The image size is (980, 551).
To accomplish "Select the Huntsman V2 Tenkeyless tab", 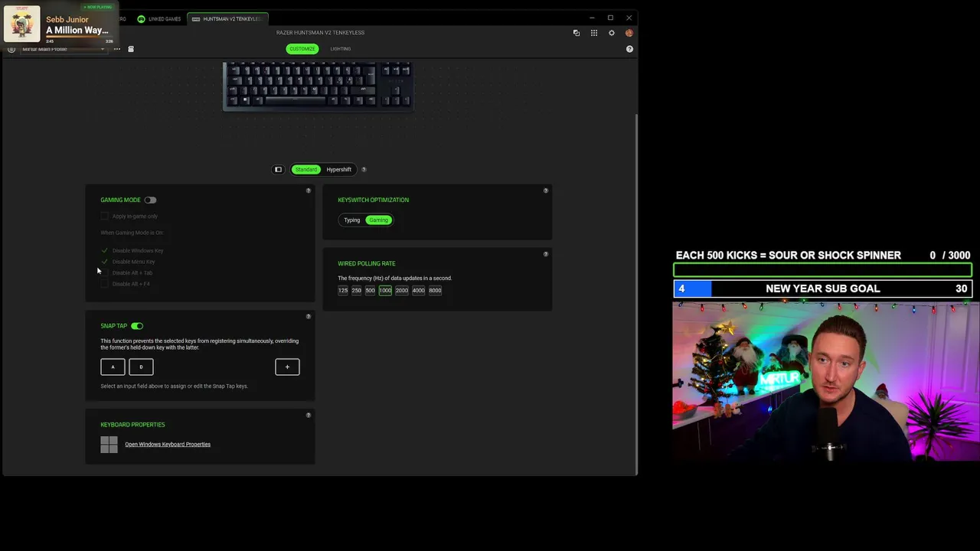I will tap(227, 18).
